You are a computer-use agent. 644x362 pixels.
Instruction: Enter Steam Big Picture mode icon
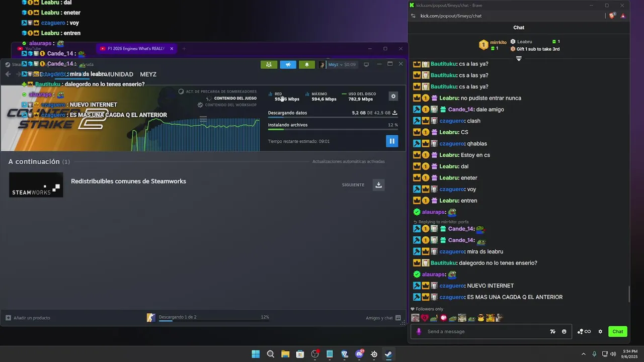(366, 64)
